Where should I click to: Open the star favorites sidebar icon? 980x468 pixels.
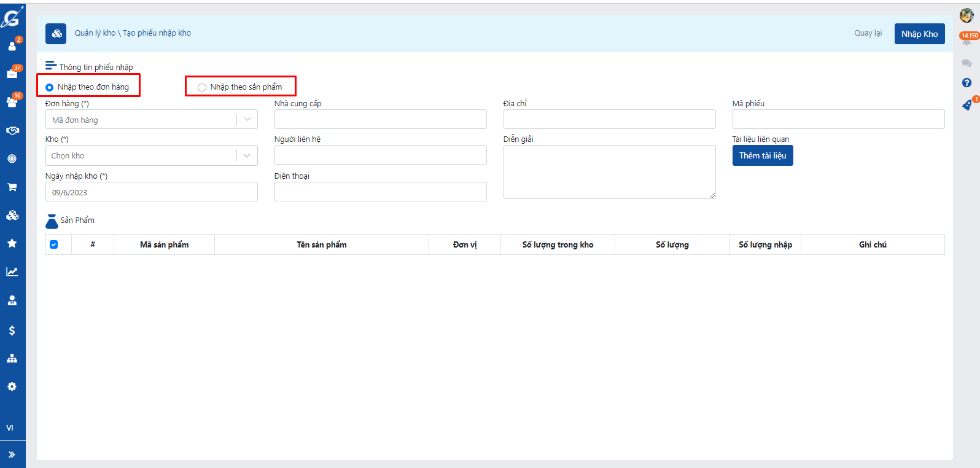pos(12,243)
